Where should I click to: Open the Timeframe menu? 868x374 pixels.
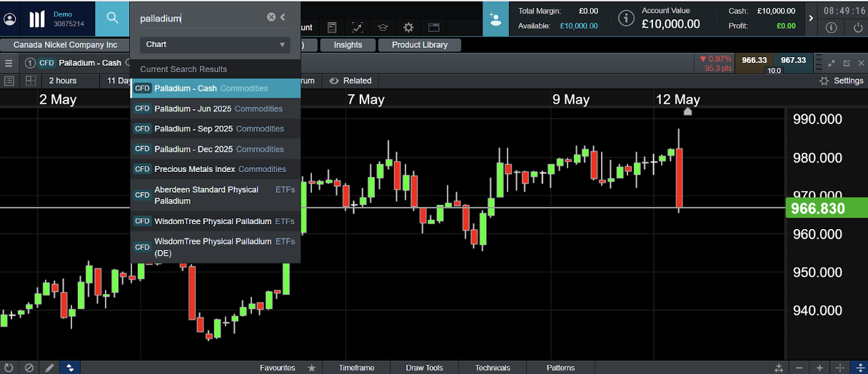(x=356, y=368)
